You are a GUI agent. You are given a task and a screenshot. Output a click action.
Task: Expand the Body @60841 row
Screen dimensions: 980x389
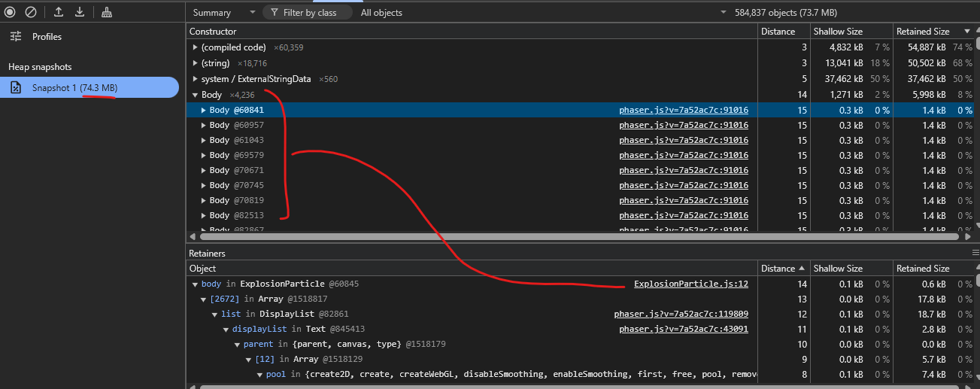(204, 110)
